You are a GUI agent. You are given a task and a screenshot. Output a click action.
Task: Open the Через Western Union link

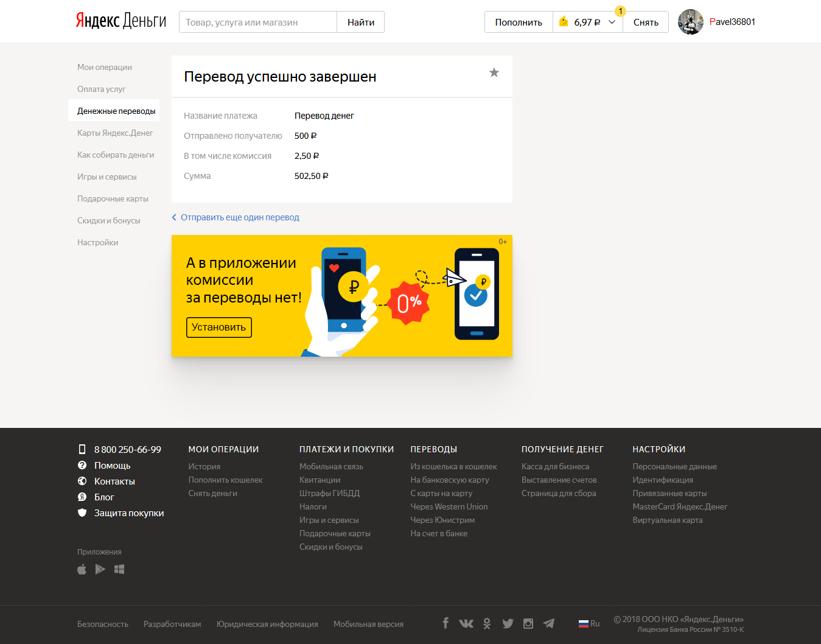pyautogui.click(x=449, y=506)
